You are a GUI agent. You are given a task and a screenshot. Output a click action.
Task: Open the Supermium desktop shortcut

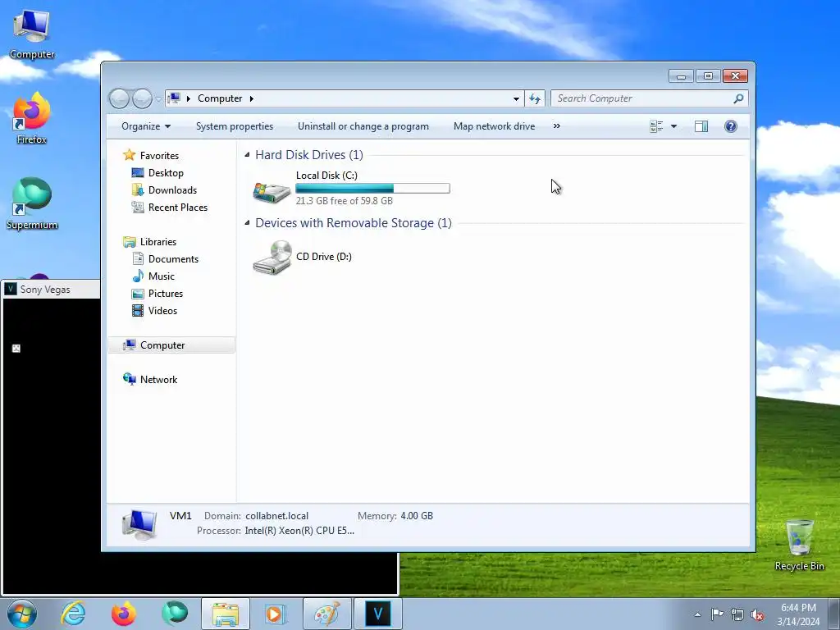(x=32, y=204)
